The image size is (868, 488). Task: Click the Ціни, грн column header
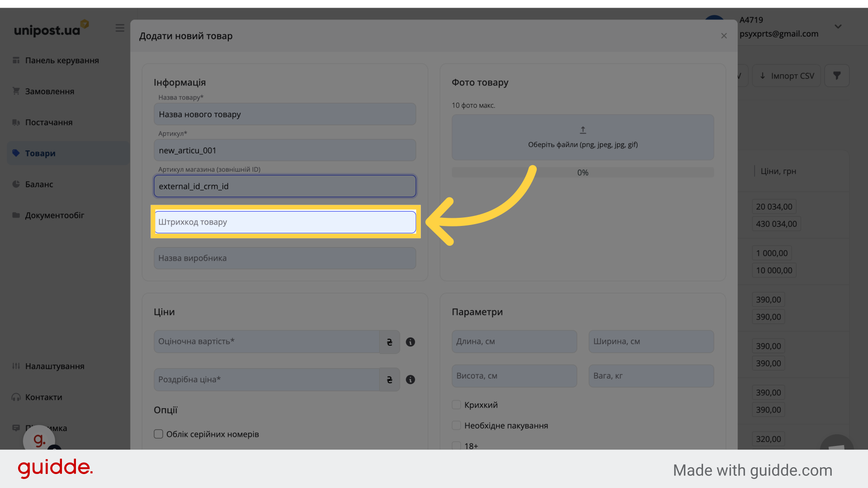pos(778,171)
